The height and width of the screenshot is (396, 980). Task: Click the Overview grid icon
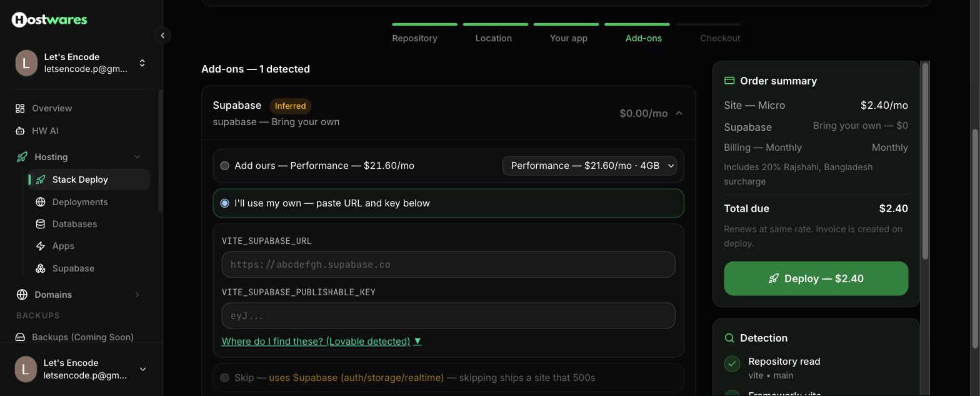coord(20,108)
